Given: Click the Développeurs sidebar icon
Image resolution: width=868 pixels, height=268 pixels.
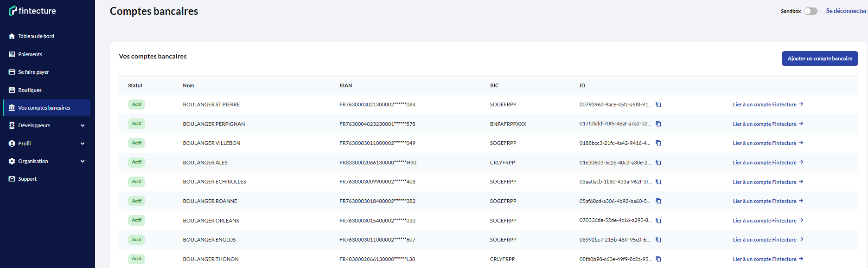Looking at the screenshot, I should tap(12, 125).
